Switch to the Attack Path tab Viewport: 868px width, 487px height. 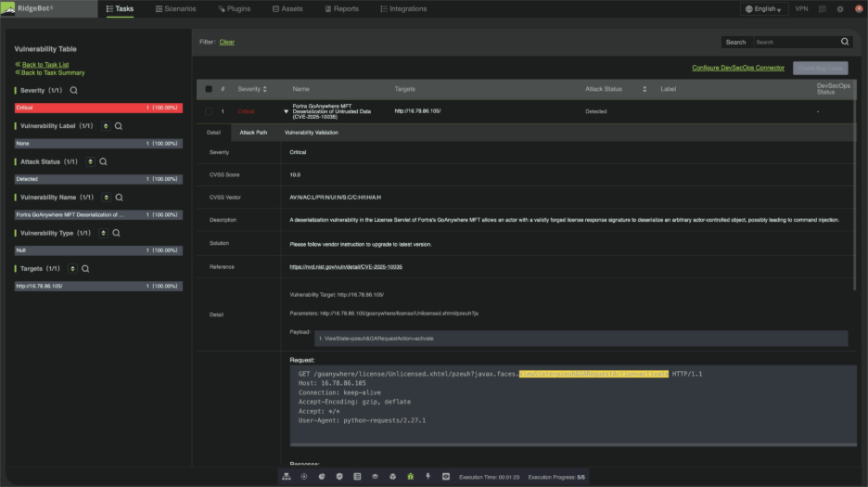tap(253, 133)
